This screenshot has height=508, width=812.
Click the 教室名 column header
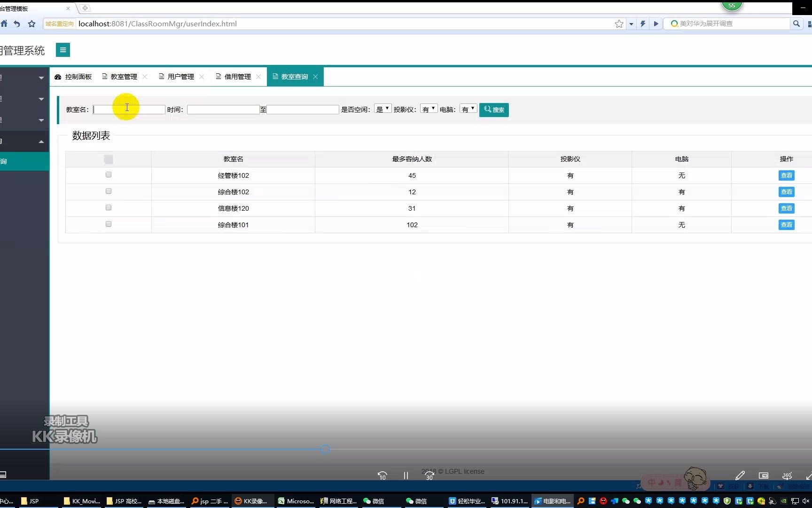[233, 159]
